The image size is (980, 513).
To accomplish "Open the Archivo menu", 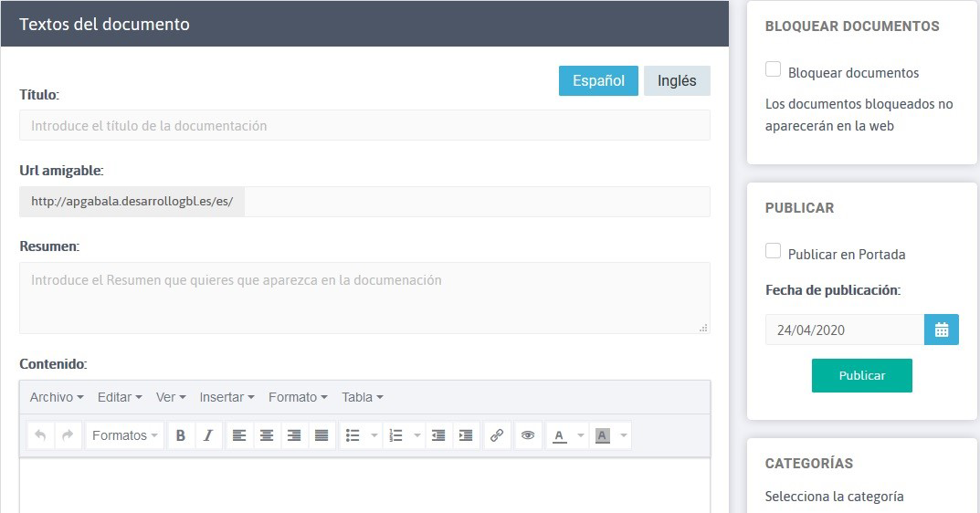I will click(57, 397).
